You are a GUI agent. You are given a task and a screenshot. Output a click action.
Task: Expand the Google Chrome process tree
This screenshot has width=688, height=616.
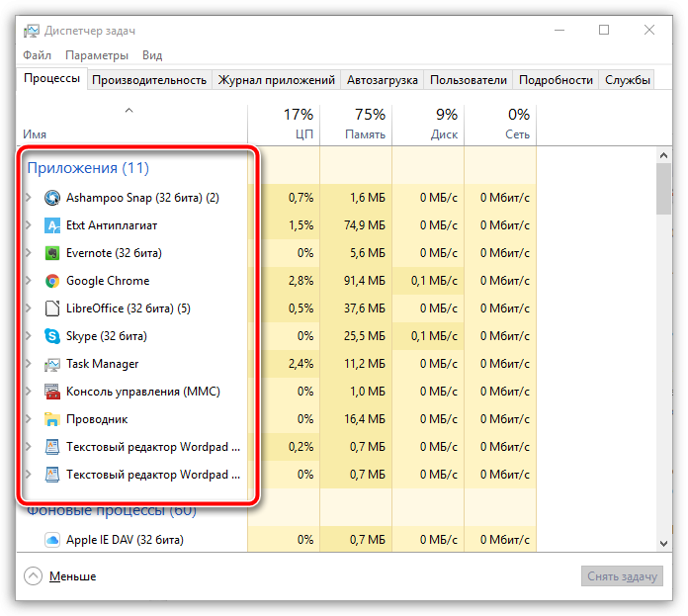click(x=29, y=281)
